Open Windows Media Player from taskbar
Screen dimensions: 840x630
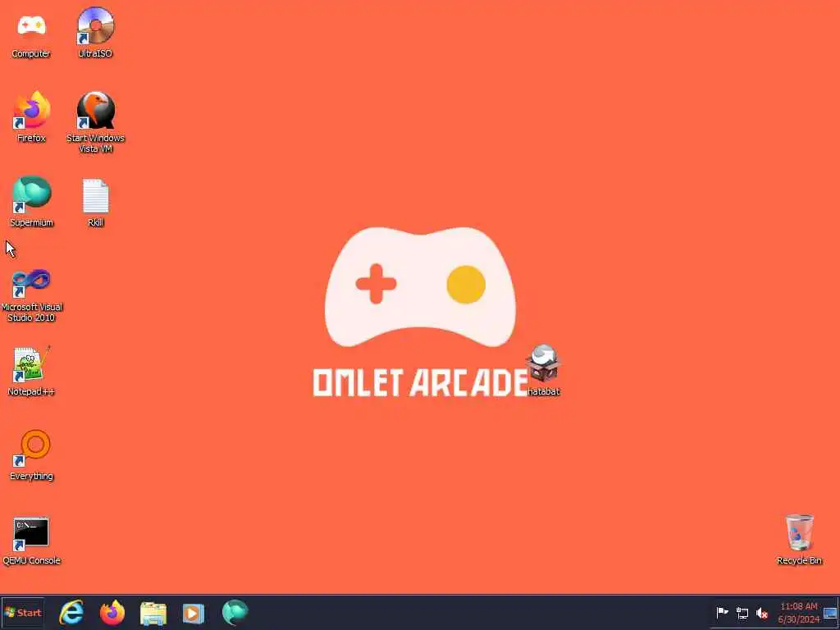194,613
